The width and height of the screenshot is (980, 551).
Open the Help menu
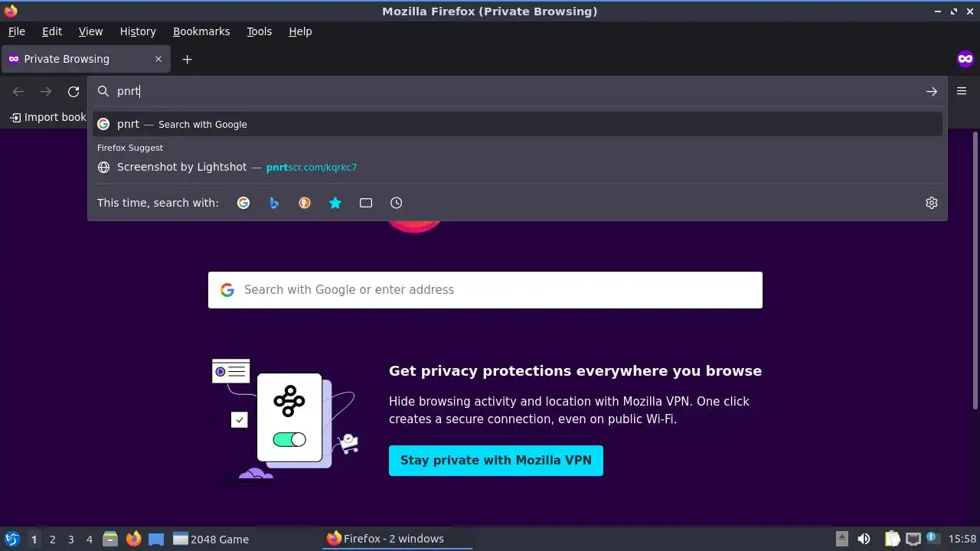[x=300, y=31]
